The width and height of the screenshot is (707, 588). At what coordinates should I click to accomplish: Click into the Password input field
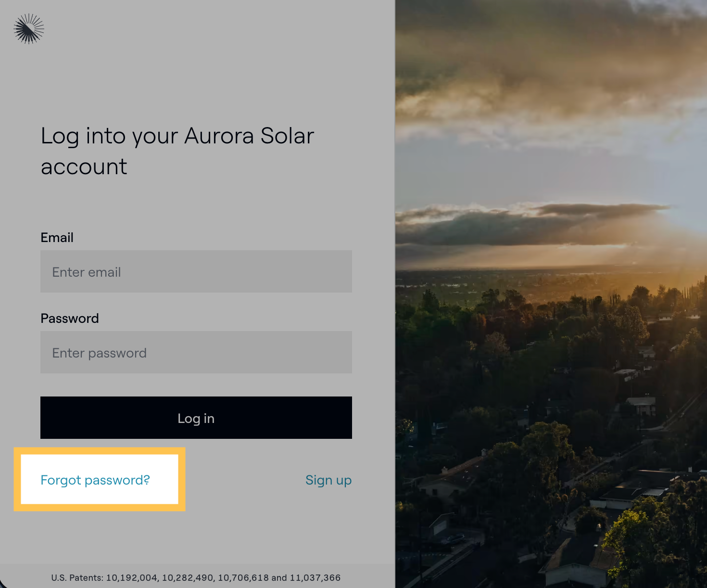[x=196, y=352]
